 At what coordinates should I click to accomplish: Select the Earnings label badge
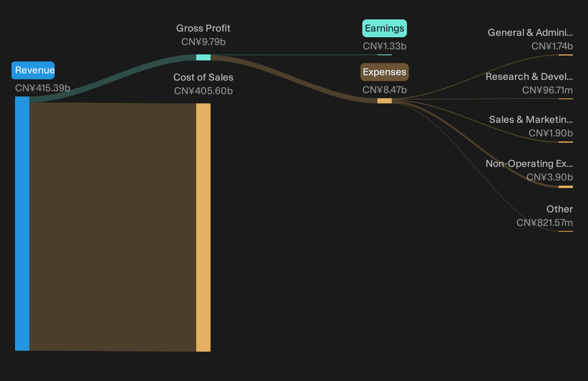[385, 28]
